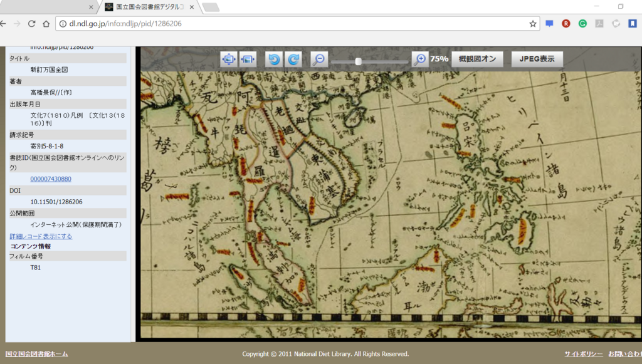This screenshot has width=642, height=364.
Task: Close the 国立国会図書館デジタル tab
Action: (192, 7)
